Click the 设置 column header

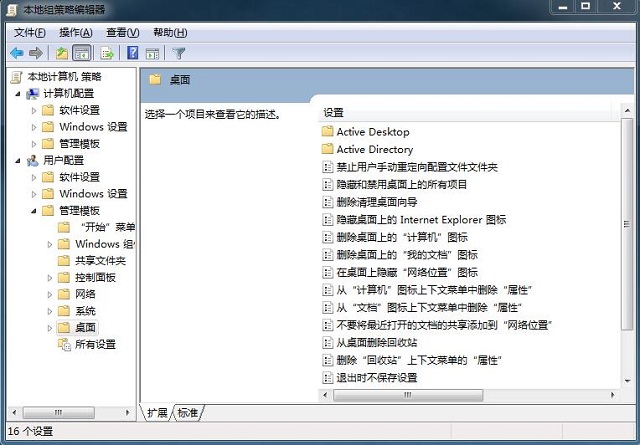tap(469, 113)
